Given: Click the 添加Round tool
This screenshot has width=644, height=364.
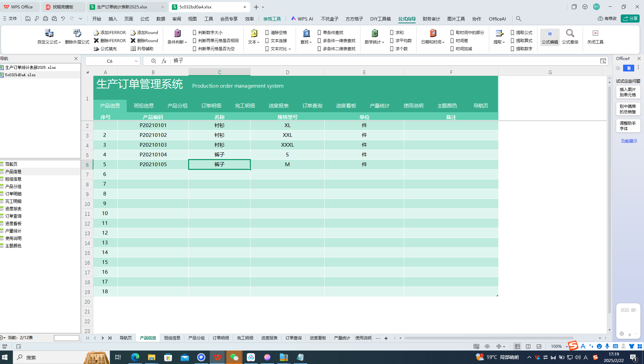Looking at the screenshot, I should coord(144,32).
